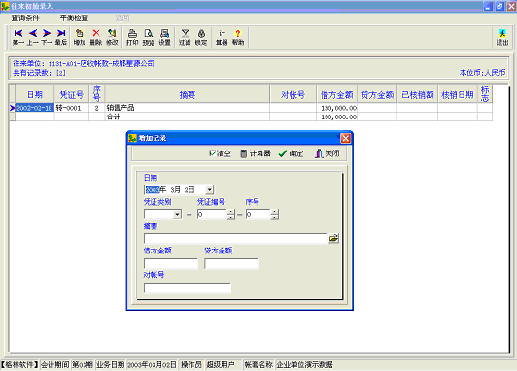The image size is (517, 371).
Task: Click the 合计 total row label
Action: pyautogui.click(x=113, y=116)
